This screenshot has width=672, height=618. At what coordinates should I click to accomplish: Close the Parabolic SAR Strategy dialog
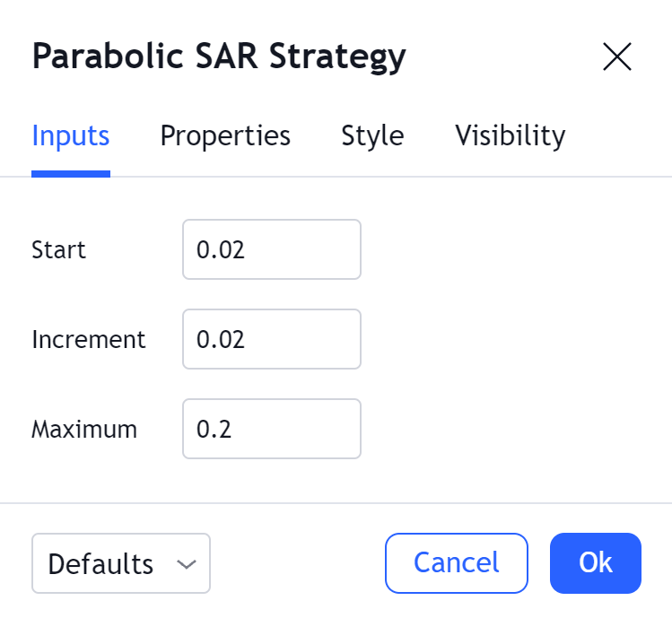click(x=617, y=57)
